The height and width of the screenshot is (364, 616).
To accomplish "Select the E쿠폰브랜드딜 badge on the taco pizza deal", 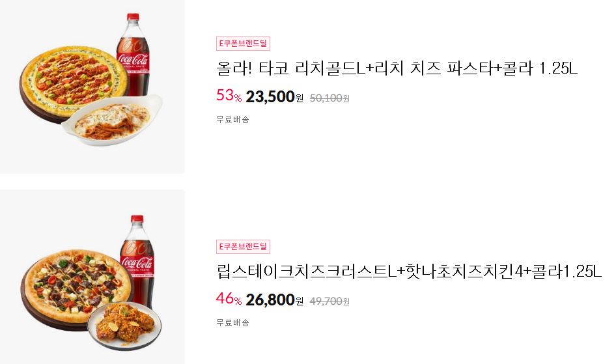I will click(x=243, y=44).
